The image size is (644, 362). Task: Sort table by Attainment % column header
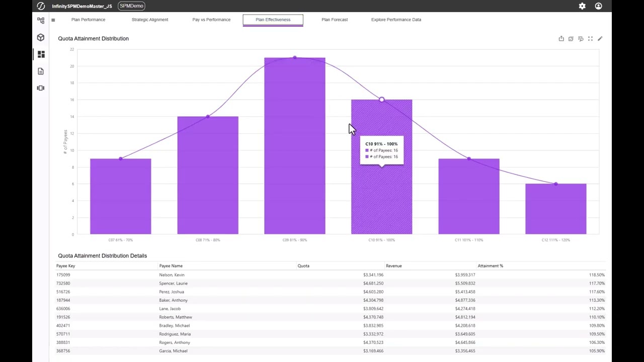click(x=491, y=266)
